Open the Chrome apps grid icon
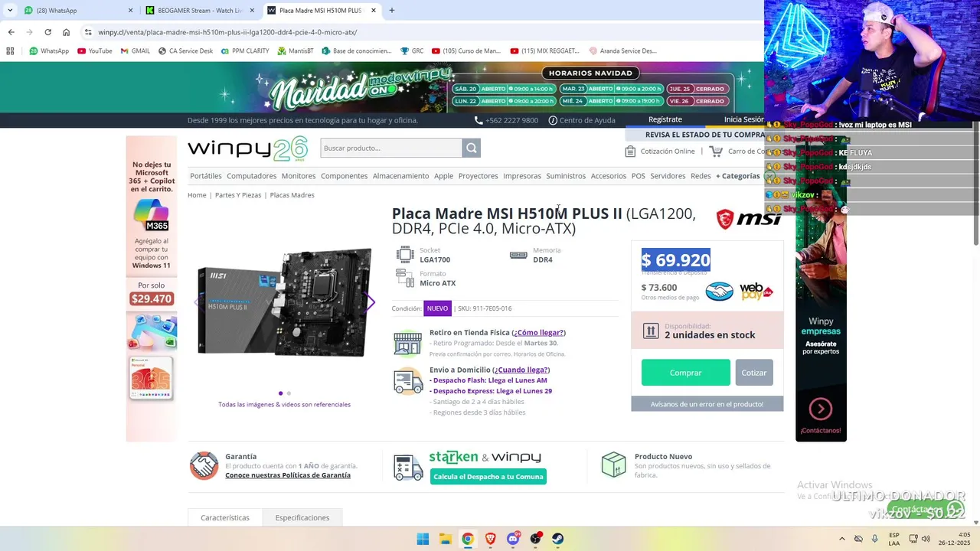Screen dimensions: 980x551 (x=10, y=51)
